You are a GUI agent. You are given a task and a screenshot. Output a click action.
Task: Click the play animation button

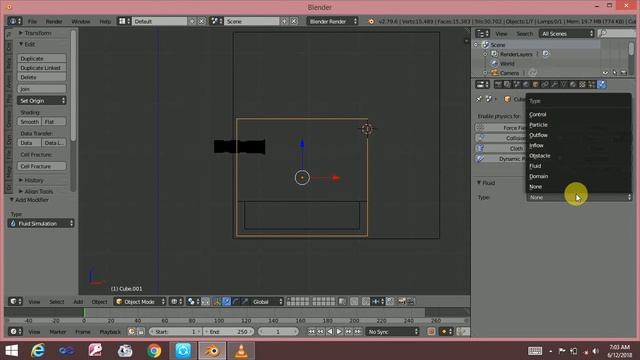point(339,332)
